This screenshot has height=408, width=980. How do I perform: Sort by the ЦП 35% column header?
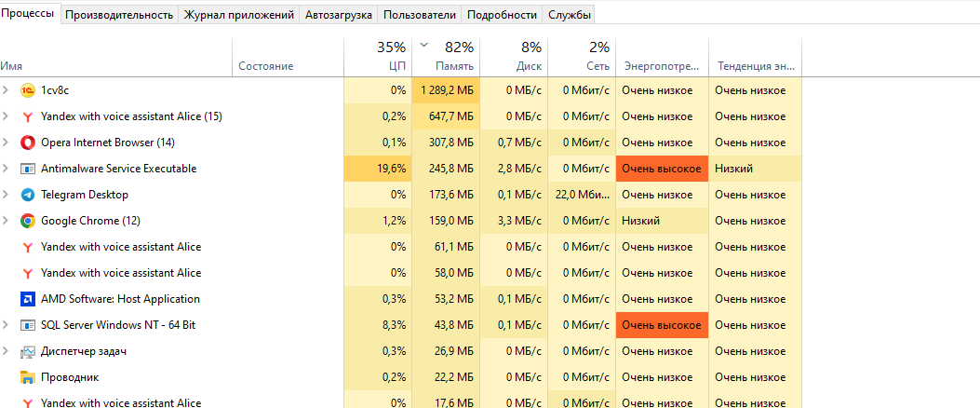coord(378,58)
